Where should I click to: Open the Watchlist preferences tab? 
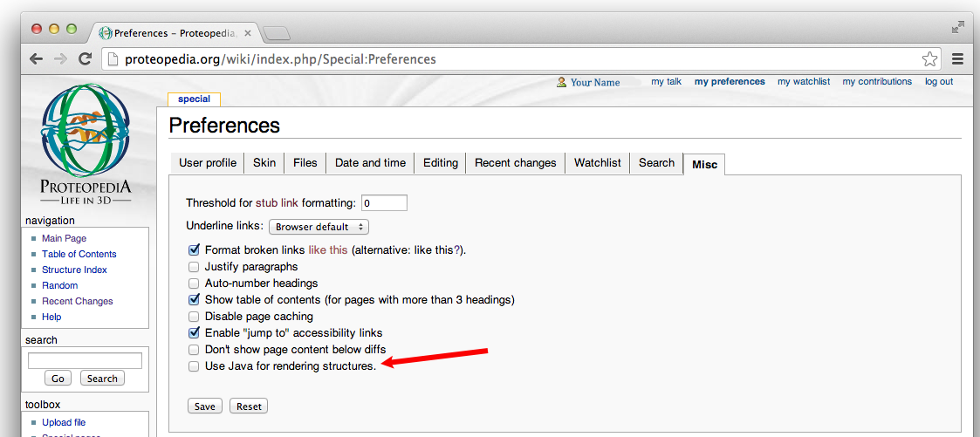[598, 163]
